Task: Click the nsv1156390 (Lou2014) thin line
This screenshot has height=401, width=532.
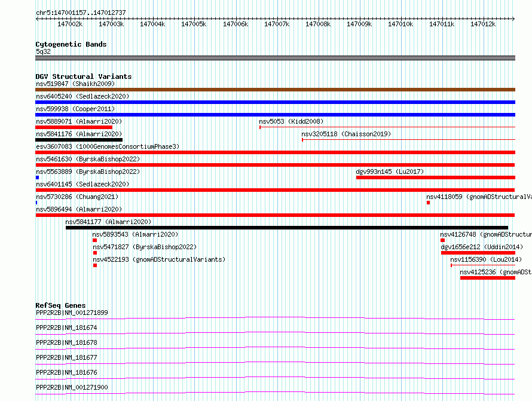Action: (x=483, y=265)
